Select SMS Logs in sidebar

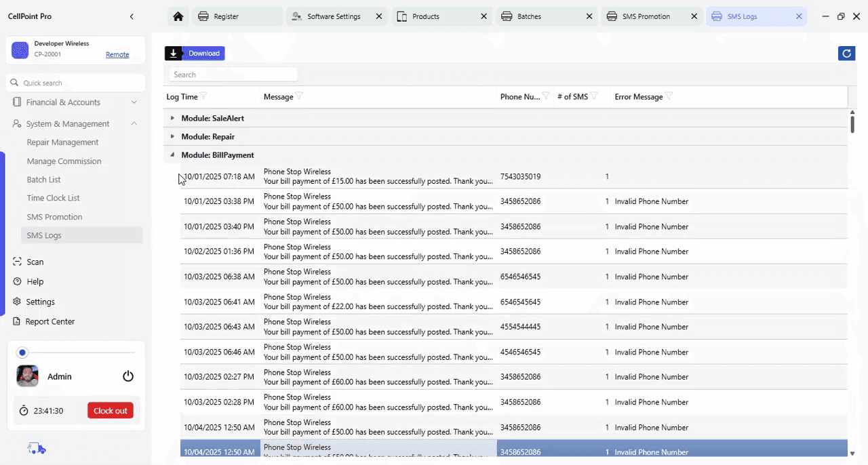coord(81,235)
